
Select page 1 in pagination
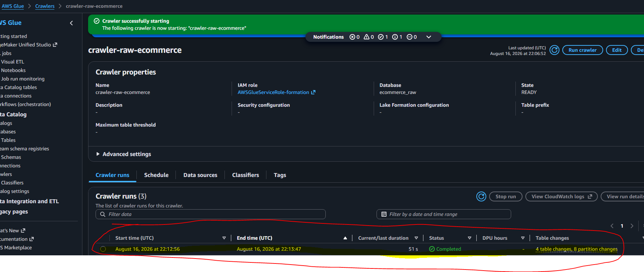[x=622, y=226]
